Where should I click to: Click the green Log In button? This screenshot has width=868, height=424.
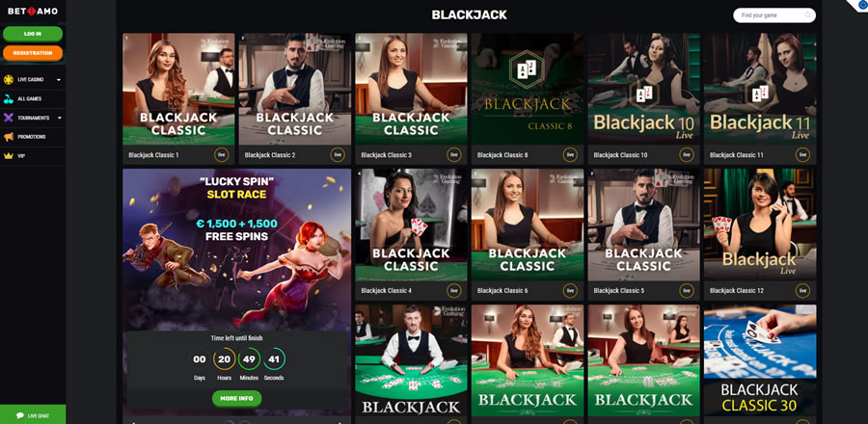33,34
